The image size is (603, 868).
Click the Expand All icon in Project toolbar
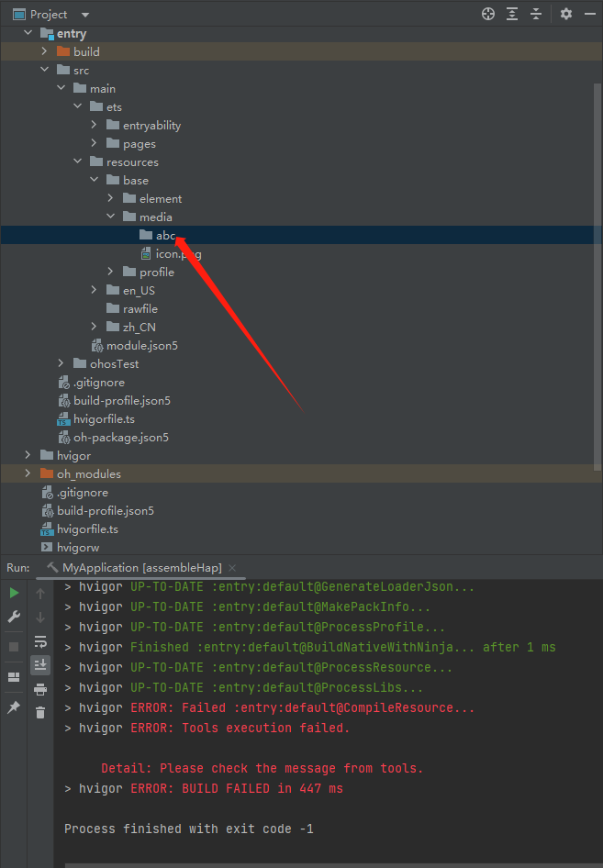[x=512, y=14]
